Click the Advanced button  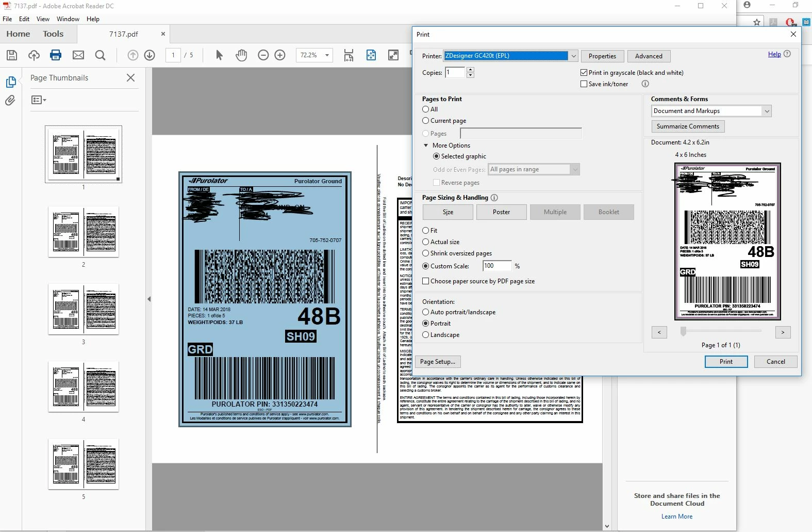[x=649, y=56]
